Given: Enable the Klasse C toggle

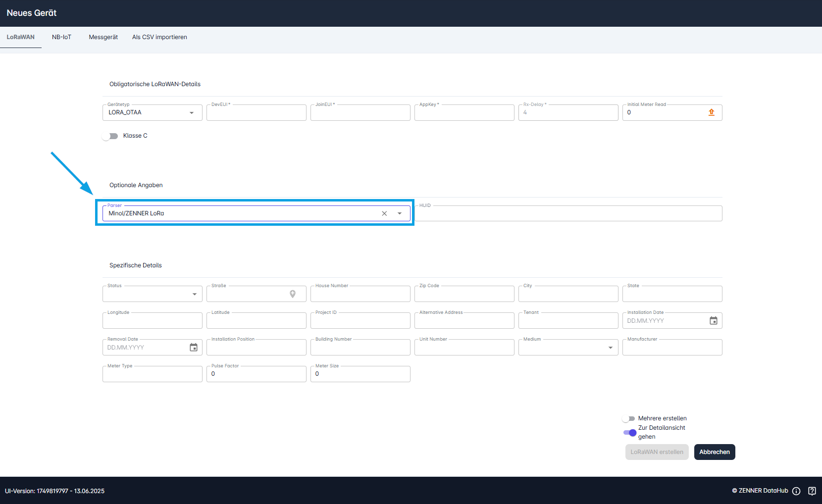Looking at the screenshot, I should pyautogui.click(x=110, y=136).
